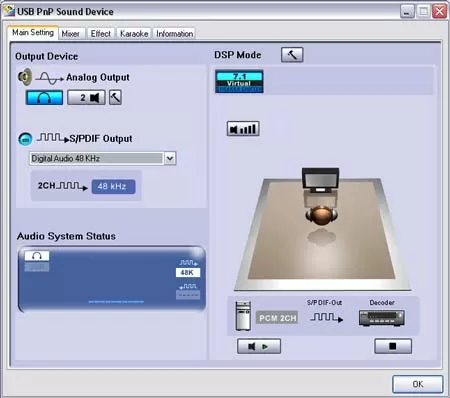The height and width of the screenshot is (398, 450).
Task: Open analog output settings hammer icon
Action: (115, 97)
